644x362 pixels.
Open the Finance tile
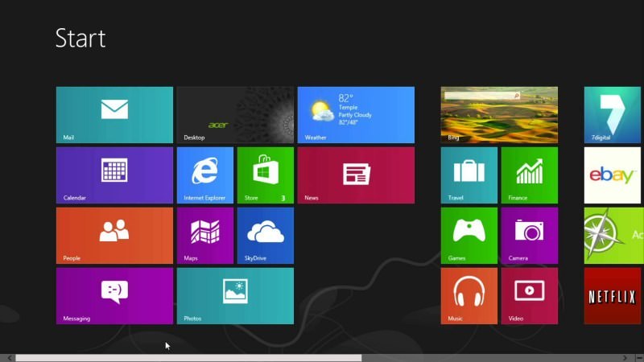[529, 175]
